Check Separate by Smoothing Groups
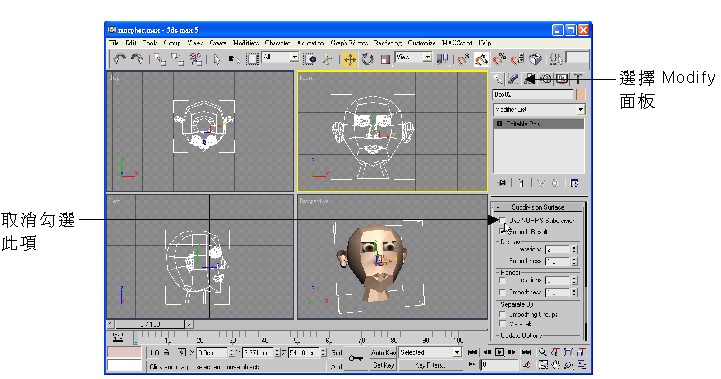The image size is (721, 379). [x=502, y=315]
